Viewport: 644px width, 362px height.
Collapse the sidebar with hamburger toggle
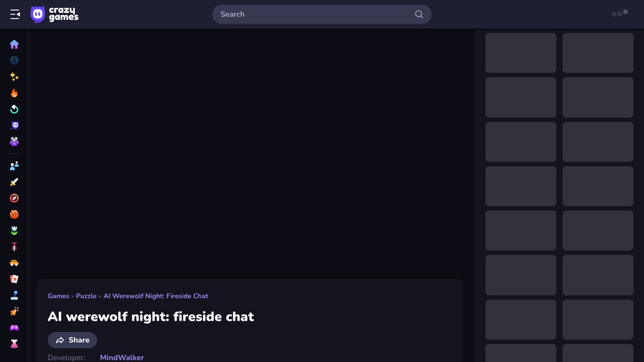click(x=15, y=14)
